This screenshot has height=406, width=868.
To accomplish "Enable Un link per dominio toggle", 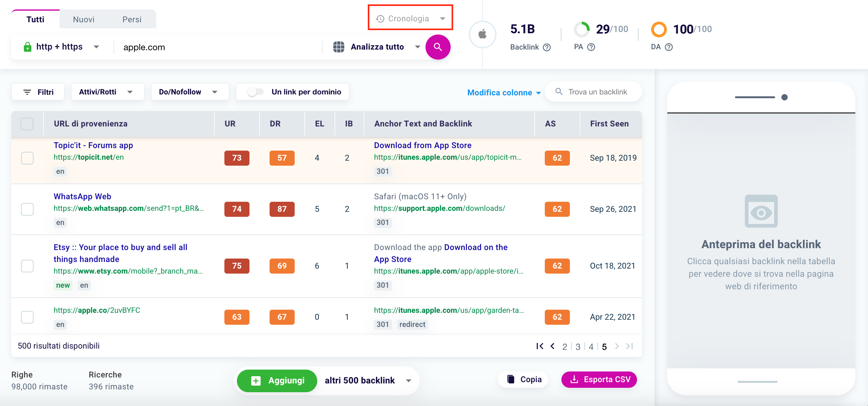I will (255, 92).
